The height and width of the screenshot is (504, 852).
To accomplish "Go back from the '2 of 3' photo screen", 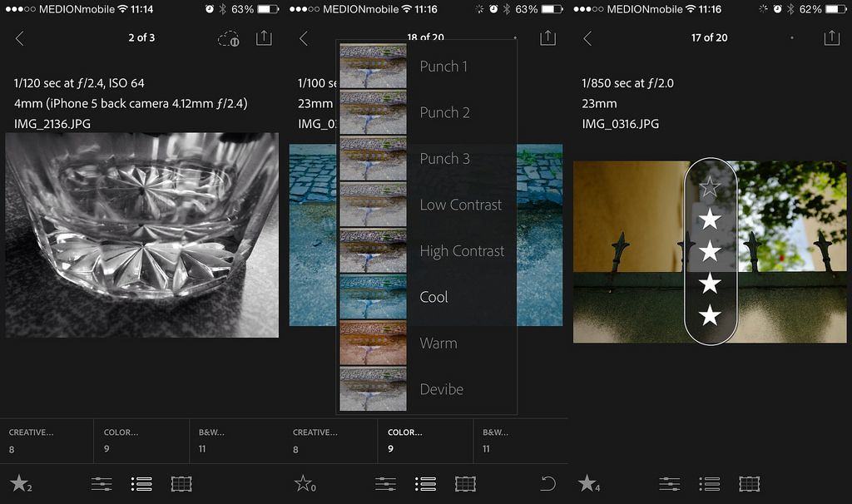I will [x=20, y=38].
